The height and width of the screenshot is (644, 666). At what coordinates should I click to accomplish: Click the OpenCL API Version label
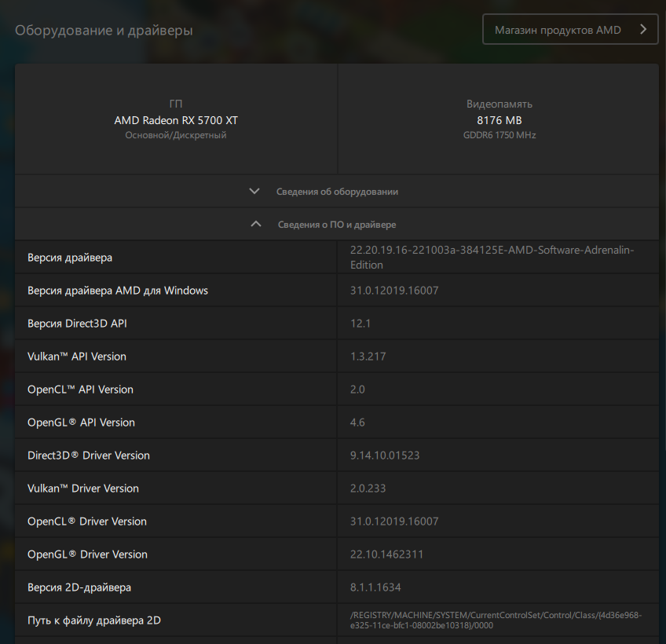click(x=80, y=390)
